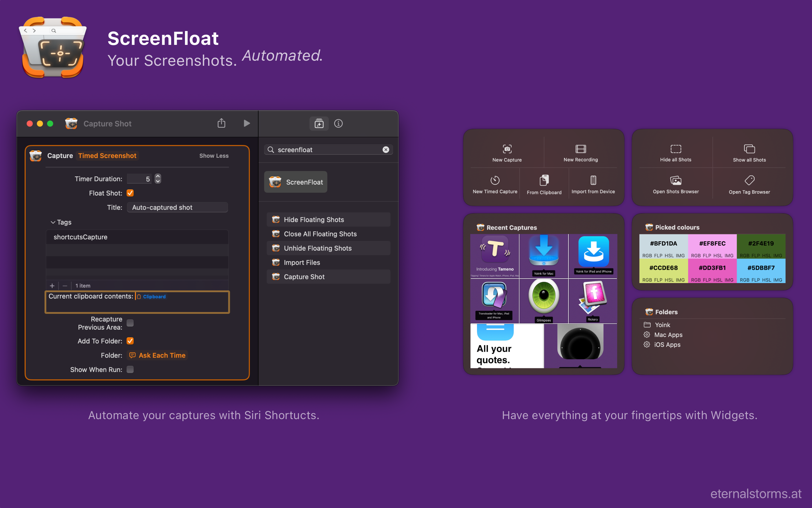
Task: Open the Mac Apps smart folder
Action: pos(663,335)
